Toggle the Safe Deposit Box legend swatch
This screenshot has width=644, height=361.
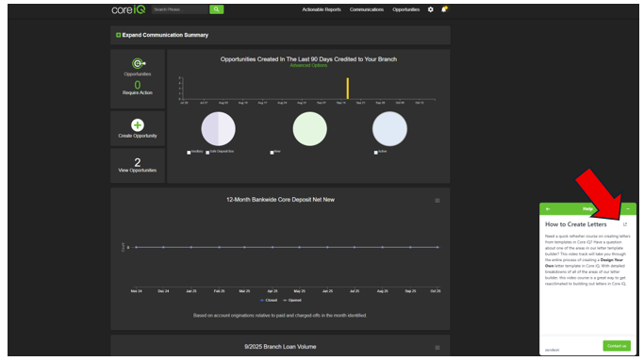point(207,153)
